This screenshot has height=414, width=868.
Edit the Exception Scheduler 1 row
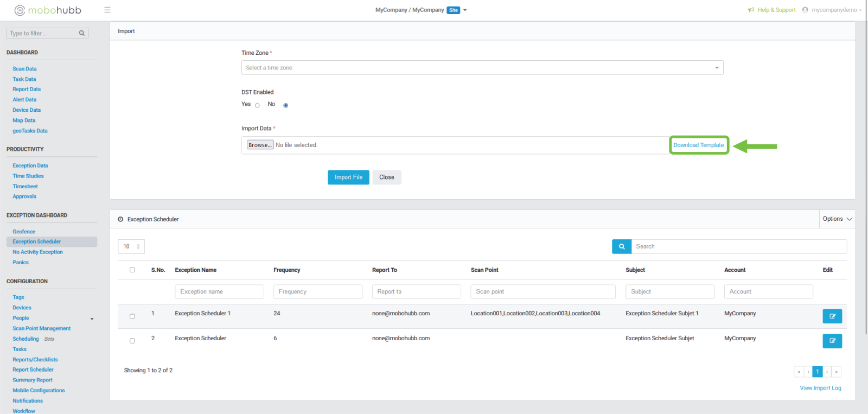[x=832, y=316]
